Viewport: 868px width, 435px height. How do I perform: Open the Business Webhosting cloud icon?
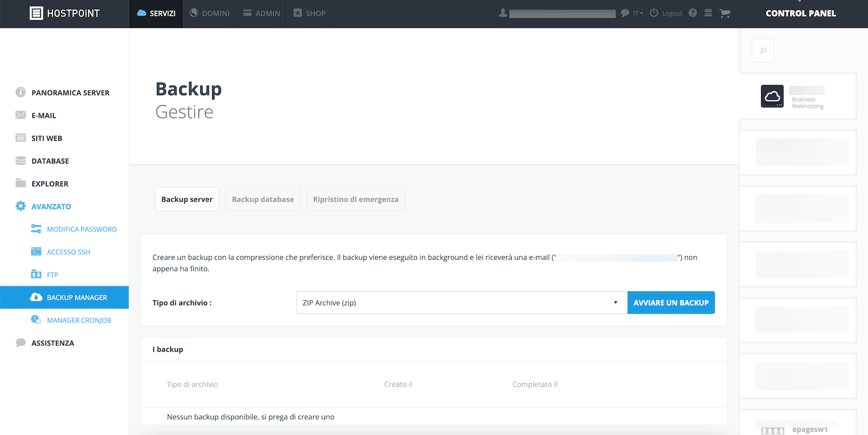[772, 96]
